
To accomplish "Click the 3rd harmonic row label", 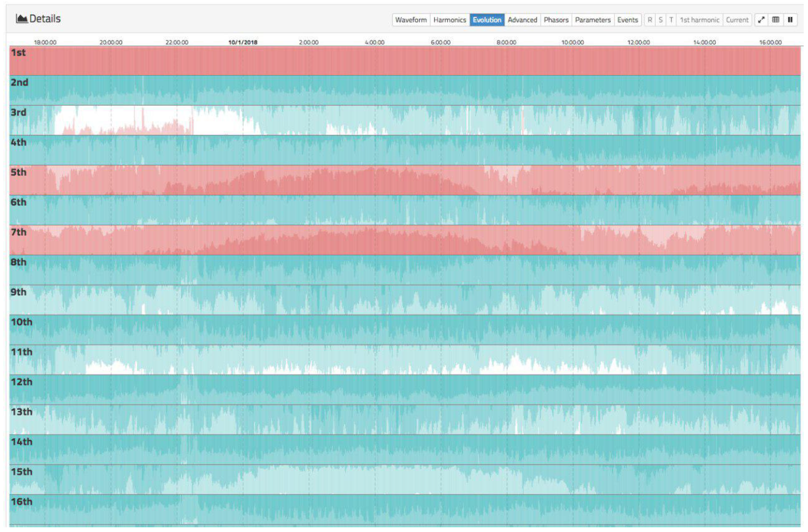I will [18, 112].
